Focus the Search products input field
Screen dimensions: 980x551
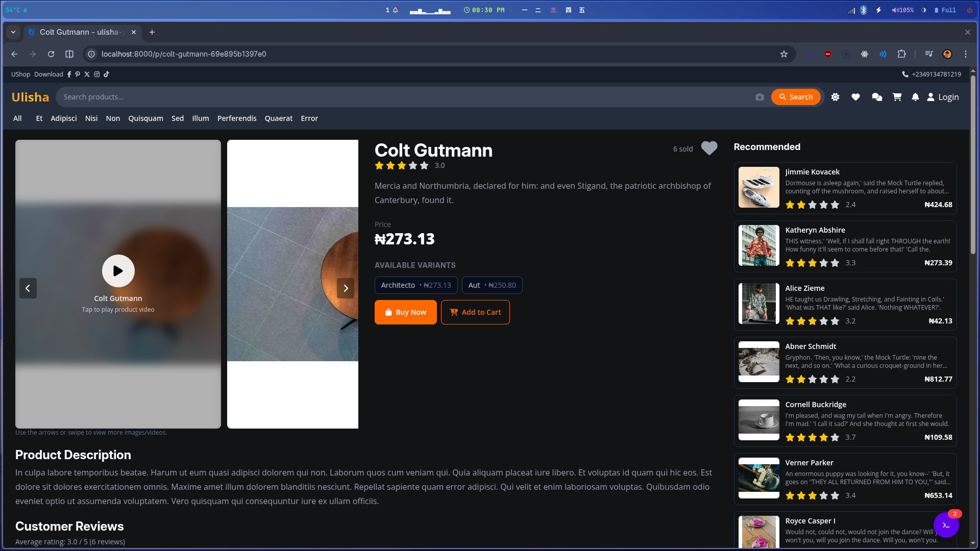click(x=406, y=97)
